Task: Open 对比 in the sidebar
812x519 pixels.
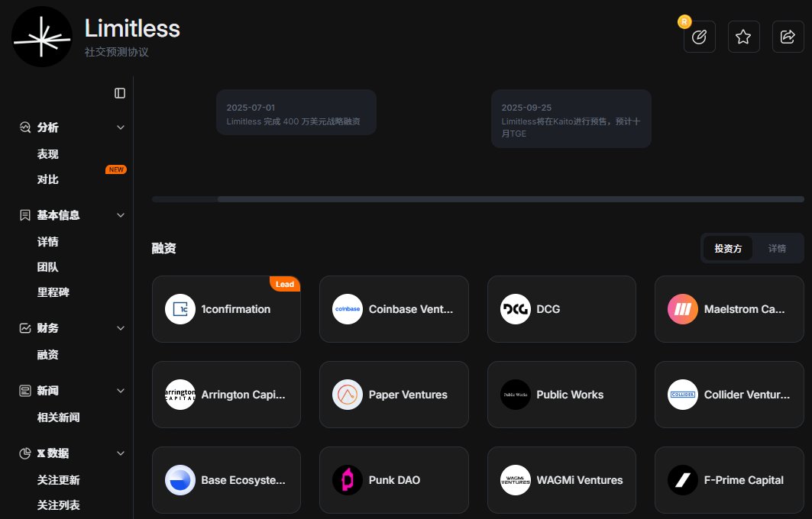Action: (x=47, y=179)
